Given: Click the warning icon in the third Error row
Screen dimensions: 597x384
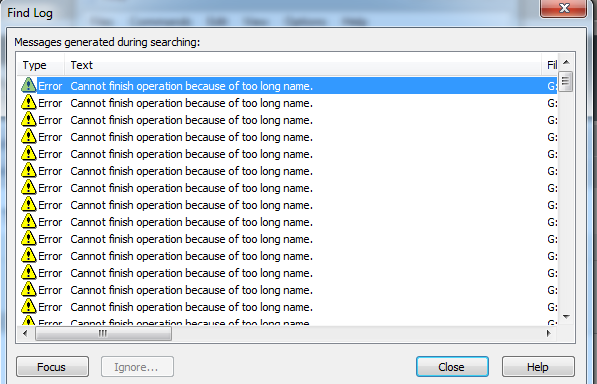Looking at the screenshot, I should coord(29,120).
